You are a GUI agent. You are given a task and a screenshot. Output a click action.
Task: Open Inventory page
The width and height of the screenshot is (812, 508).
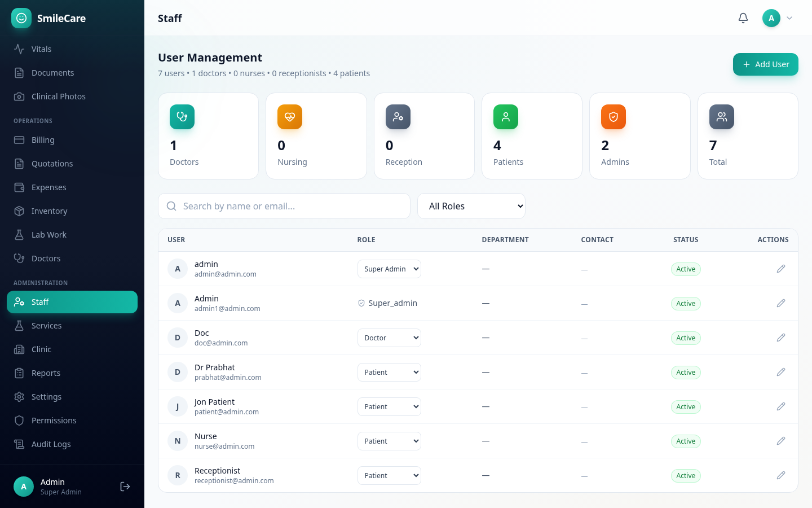point(72,211)
